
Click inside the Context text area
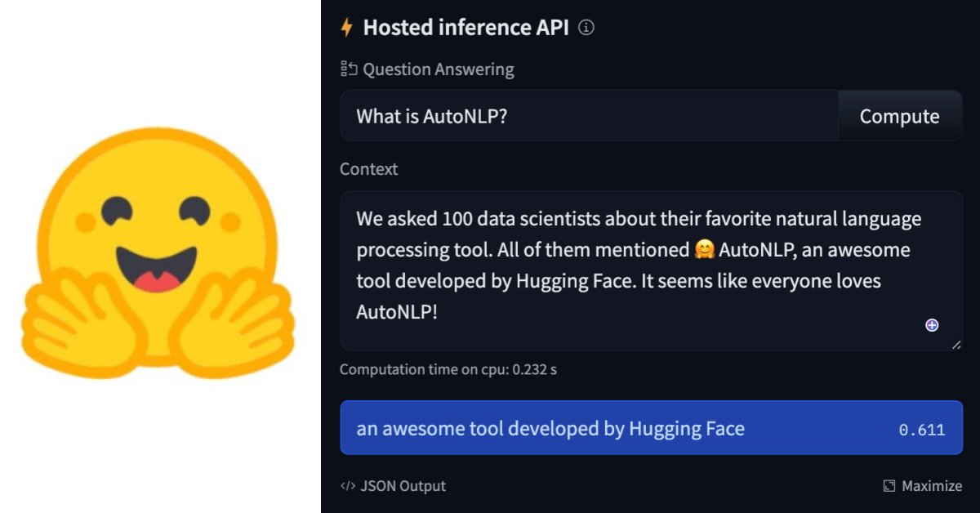[x=651, y=270]
